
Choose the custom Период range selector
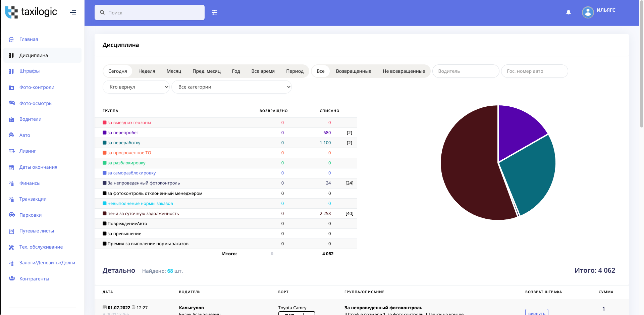pos(294,71)
